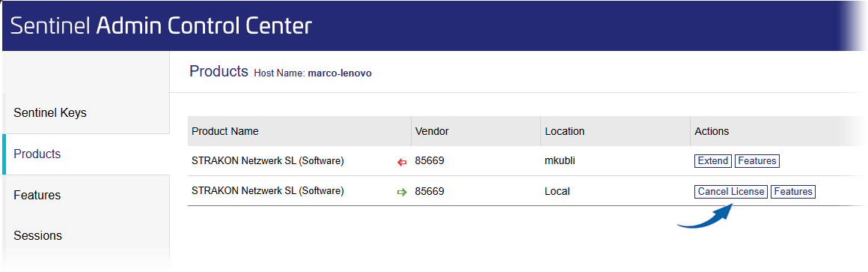Click the Sentinel Admin Control Center title
This screenshot has width=868, height=272.
pyautogui.click(x=161, y=25)
